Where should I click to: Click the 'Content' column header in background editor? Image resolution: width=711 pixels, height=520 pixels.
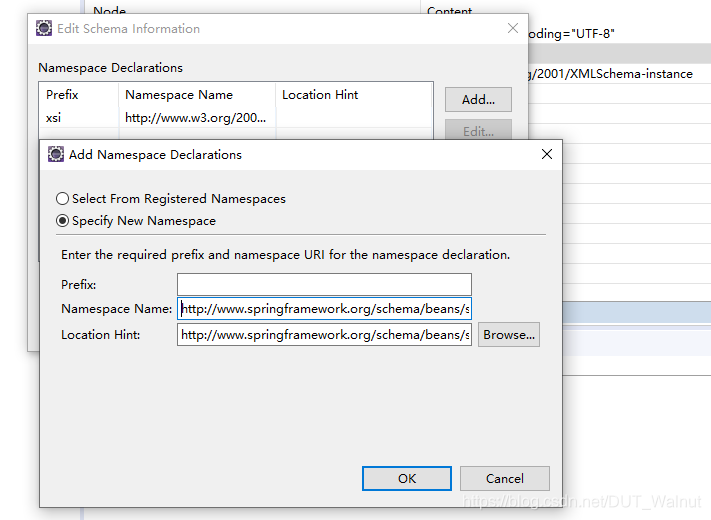449,11
